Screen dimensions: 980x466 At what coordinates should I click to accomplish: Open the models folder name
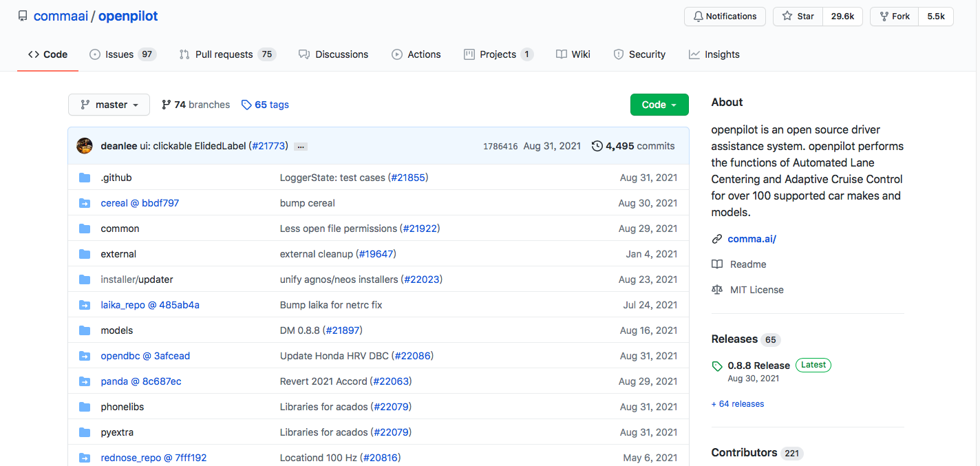click(117, 330)
